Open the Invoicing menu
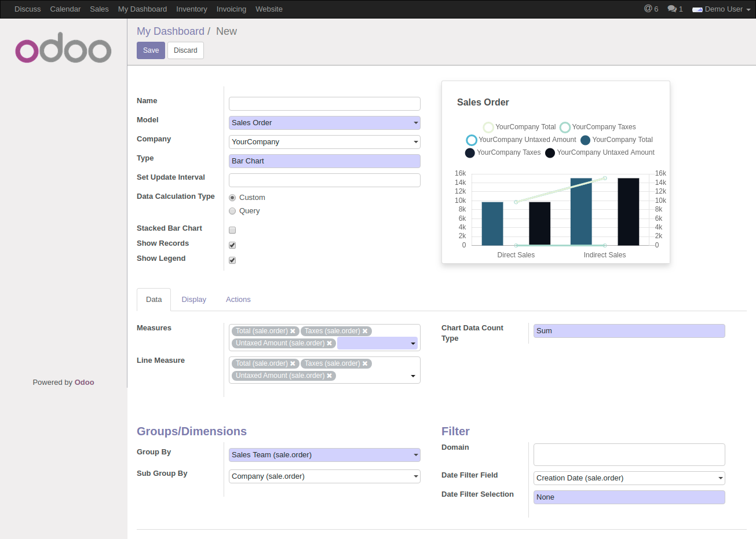Viewport: 756px width, 539px height. [231, 9]
